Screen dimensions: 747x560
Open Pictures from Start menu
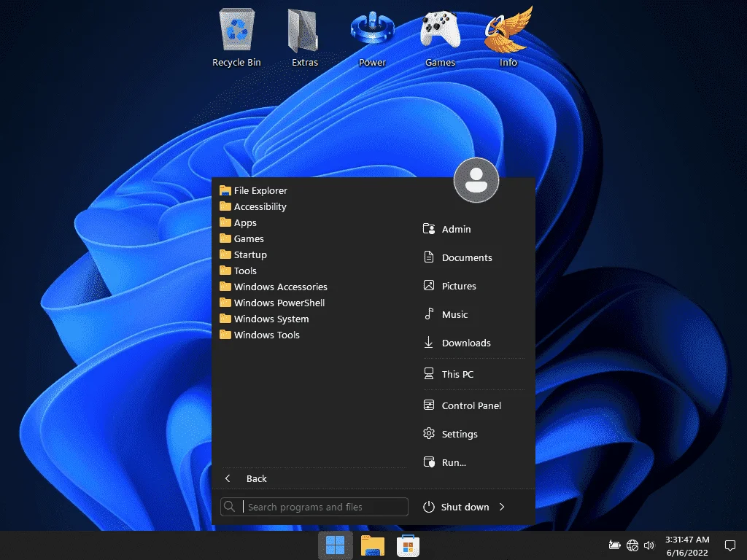click(449, 286)
